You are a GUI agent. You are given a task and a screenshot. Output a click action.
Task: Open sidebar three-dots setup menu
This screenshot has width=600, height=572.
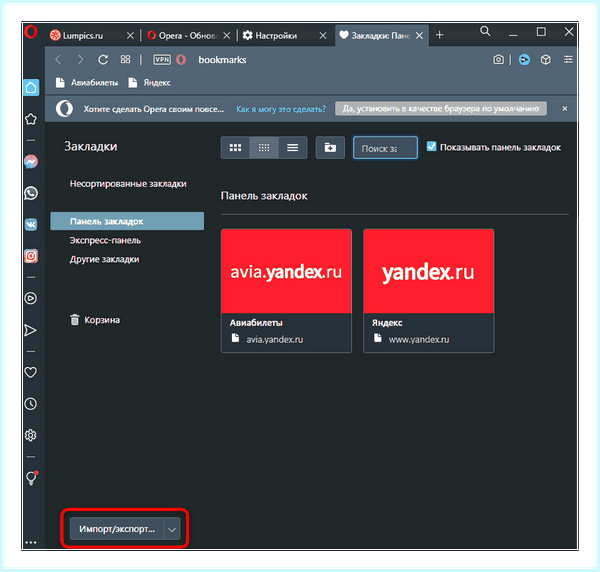(x=31, y=542)
